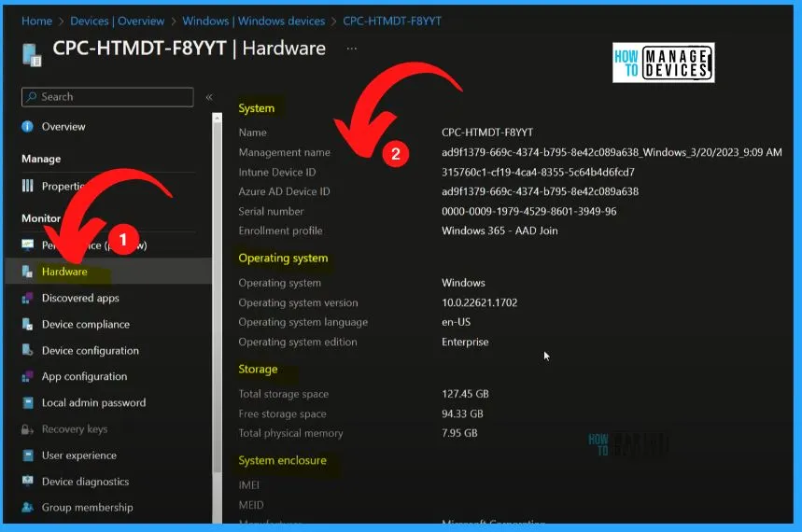Go to Windows | Windows devices breadcrumb
The width and height of the screenshot is (802, 532).
coord(254,21)
